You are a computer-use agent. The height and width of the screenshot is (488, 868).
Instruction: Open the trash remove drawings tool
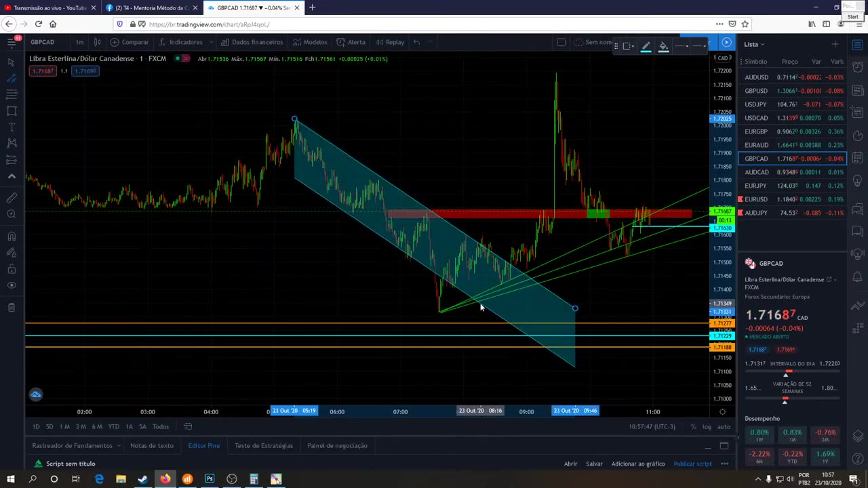(x=12, y=308)
